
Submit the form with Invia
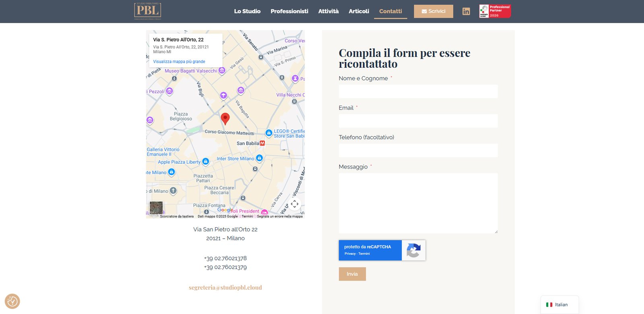click(x=352, y=274)
